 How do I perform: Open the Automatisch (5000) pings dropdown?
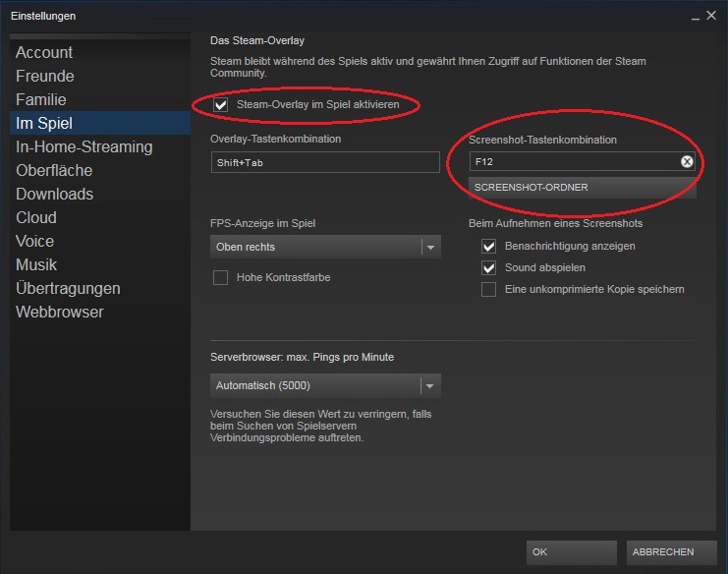325,385
